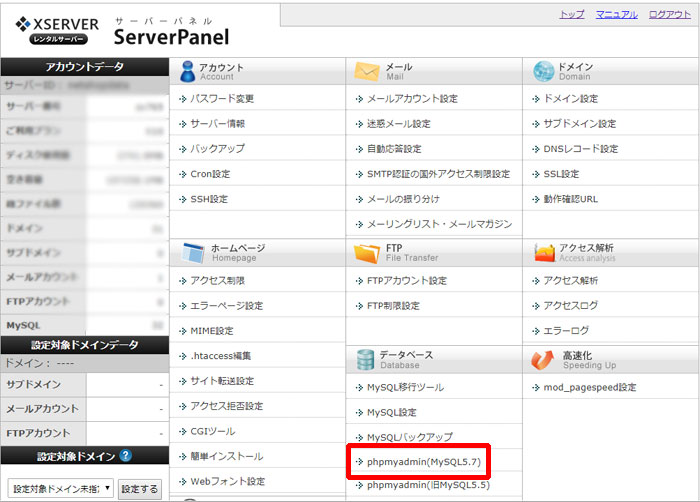Click the FTP folder icon
The width and height of the screenshot is (700, 502).
[367, 253]
